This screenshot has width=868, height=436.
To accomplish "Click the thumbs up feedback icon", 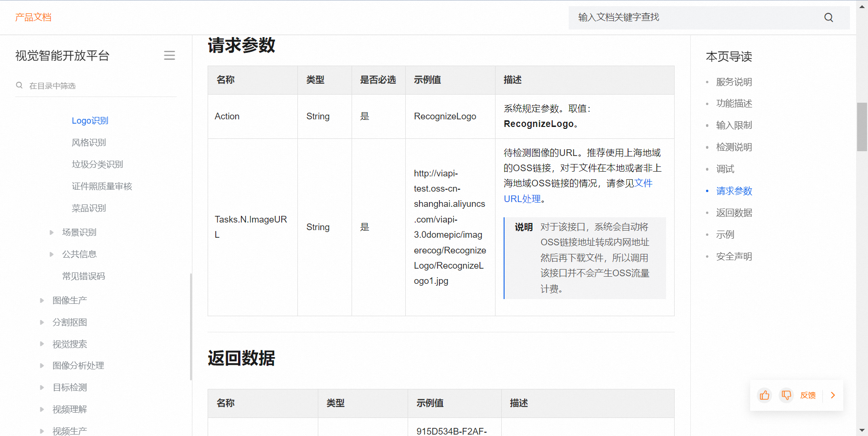I will tap(764, 395).
